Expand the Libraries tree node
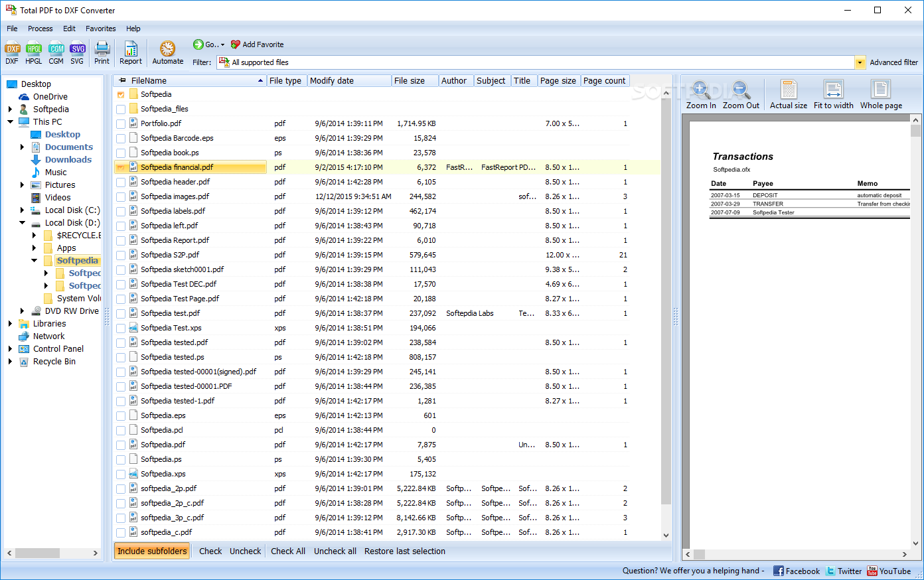Viewport: 924px width, 580px height. (11, 324)
